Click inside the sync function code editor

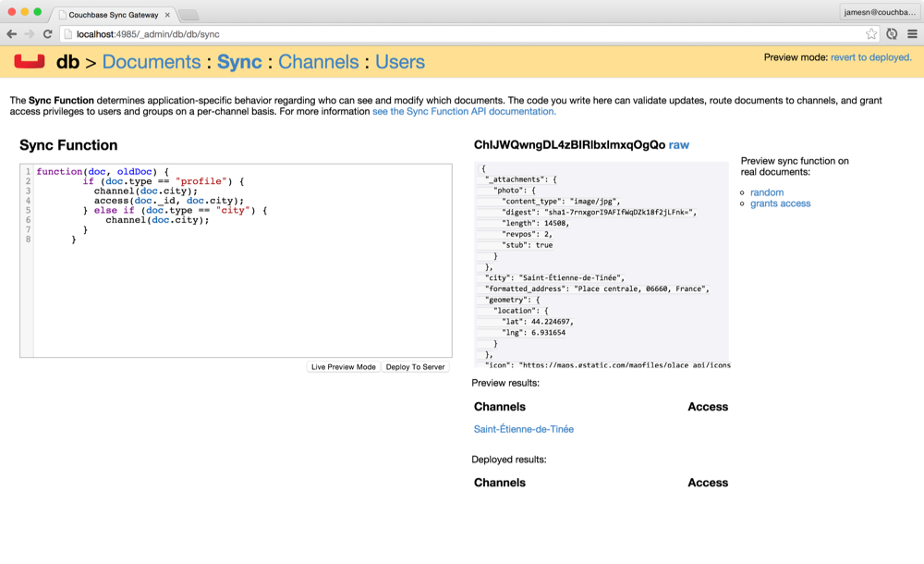coord(236,261)
